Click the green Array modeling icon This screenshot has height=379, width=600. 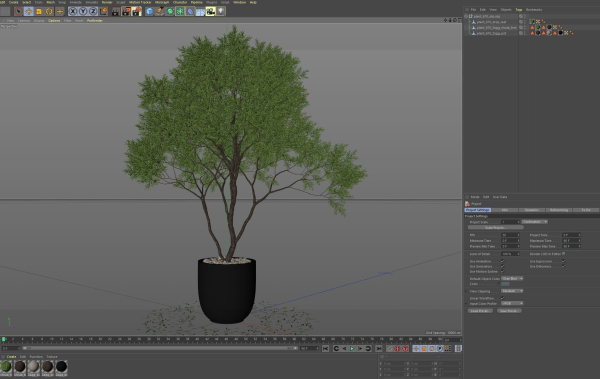pos(180,11)
